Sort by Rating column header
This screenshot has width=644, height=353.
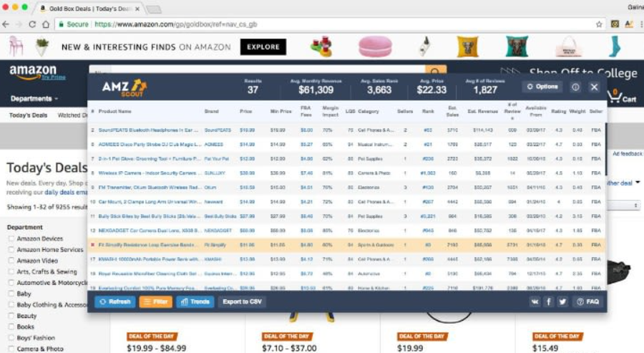(x=559, y=112)
